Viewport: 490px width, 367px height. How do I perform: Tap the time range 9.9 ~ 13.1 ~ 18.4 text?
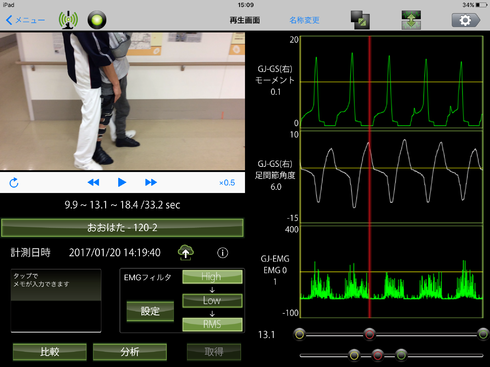coord(122,205)
